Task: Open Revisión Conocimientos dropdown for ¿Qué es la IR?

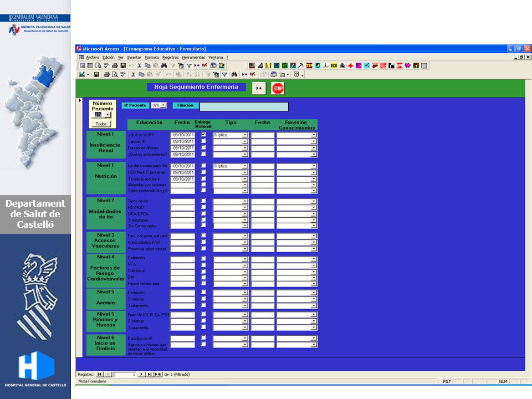Action: pyautogui.click(x=314, y=135)
